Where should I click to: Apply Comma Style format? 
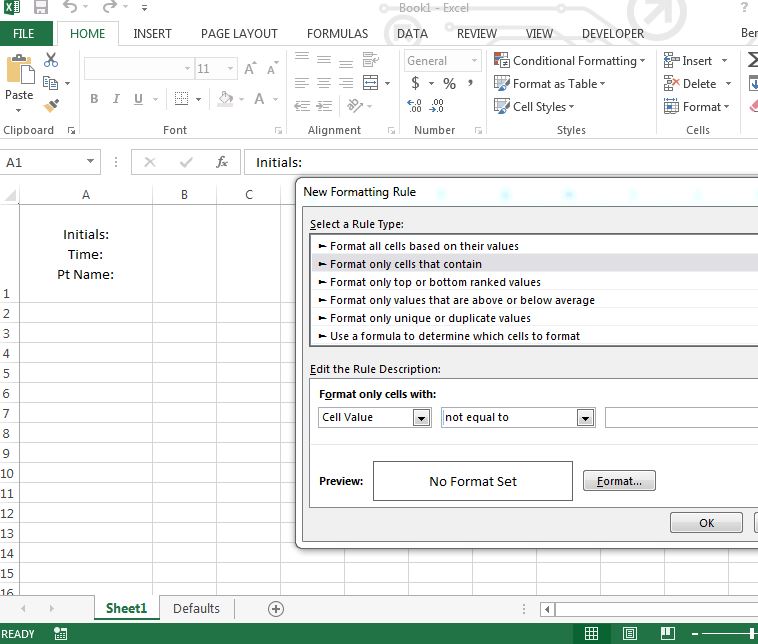470,83
